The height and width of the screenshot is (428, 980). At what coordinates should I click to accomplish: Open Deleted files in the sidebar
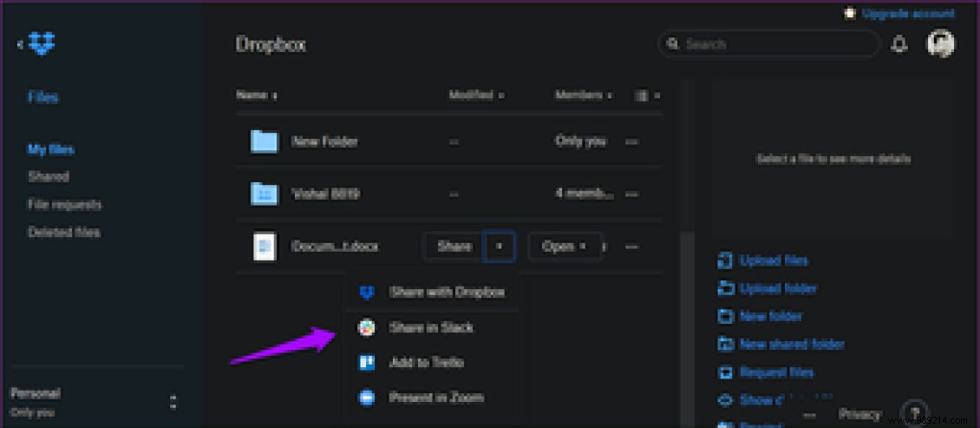[x=64, y=232]
